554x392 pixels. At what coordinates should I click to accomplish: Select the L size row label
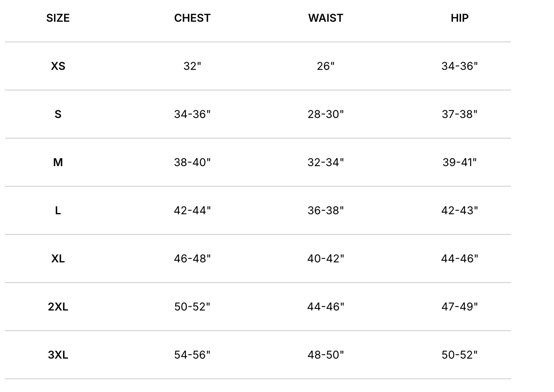tap(58, 211)
